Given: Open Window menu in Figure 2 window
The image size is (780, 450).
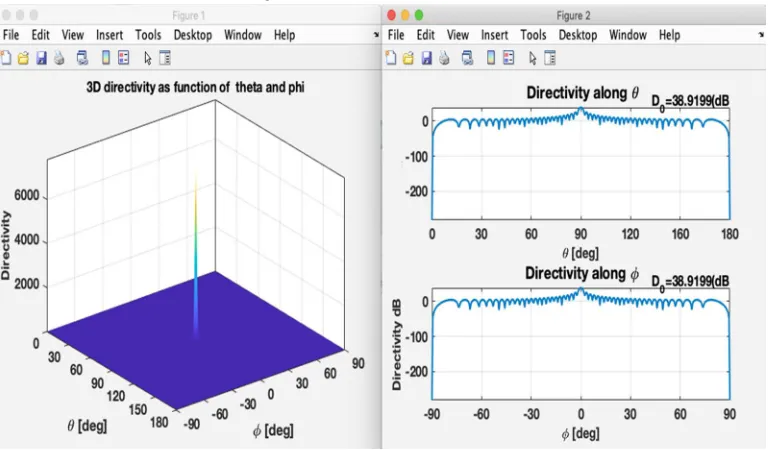Looking at the screenshot, I should click(x=628, y=35).
